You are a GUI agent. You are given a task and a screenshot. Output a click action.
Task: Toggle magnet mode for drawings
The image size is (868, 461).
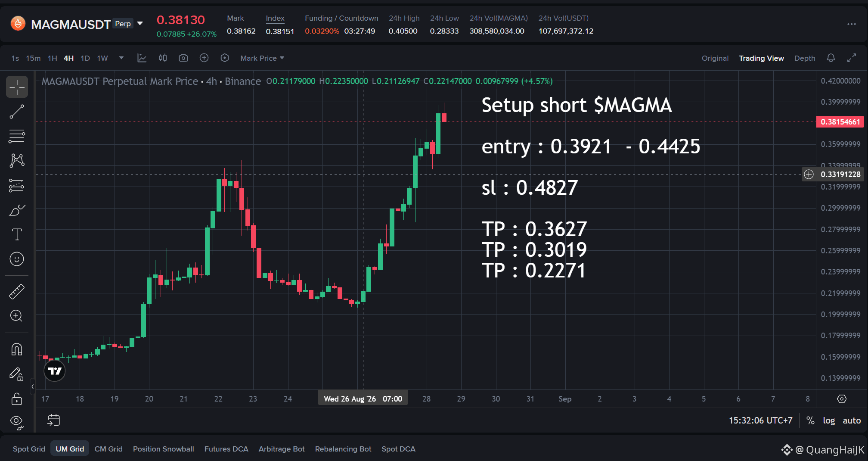point(17,349)
